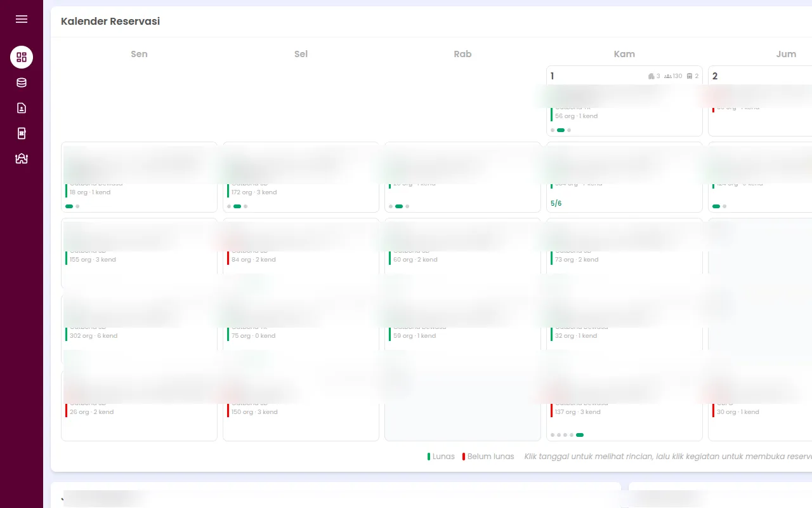Screen dimensions: 812x508
Task: Open the 56 org · 1 kend entry
Action: coord(576,116)
